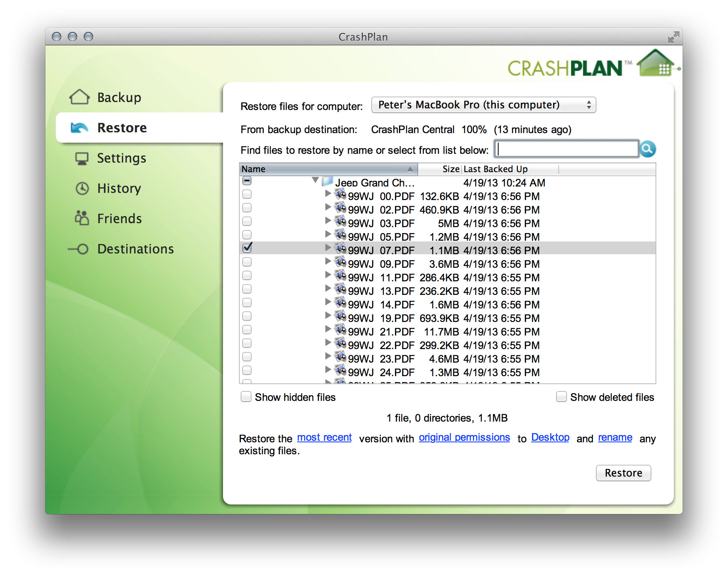Click the most recent version link
The width and height of the screenshot is (728, 577).
click(x=324, y=438)
